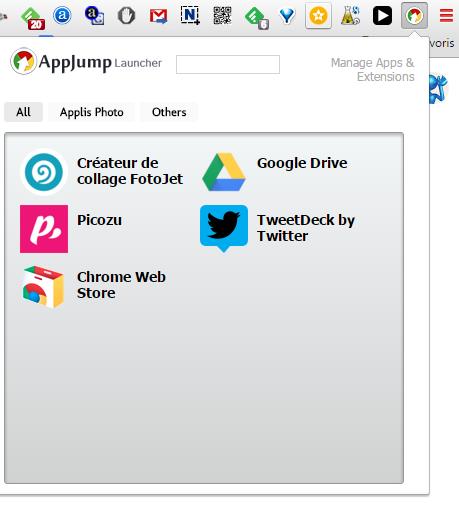This screenshot has width=459, height=505.
Task: Click the 'Chrome Web Store' label
Action: coord(121,285)
